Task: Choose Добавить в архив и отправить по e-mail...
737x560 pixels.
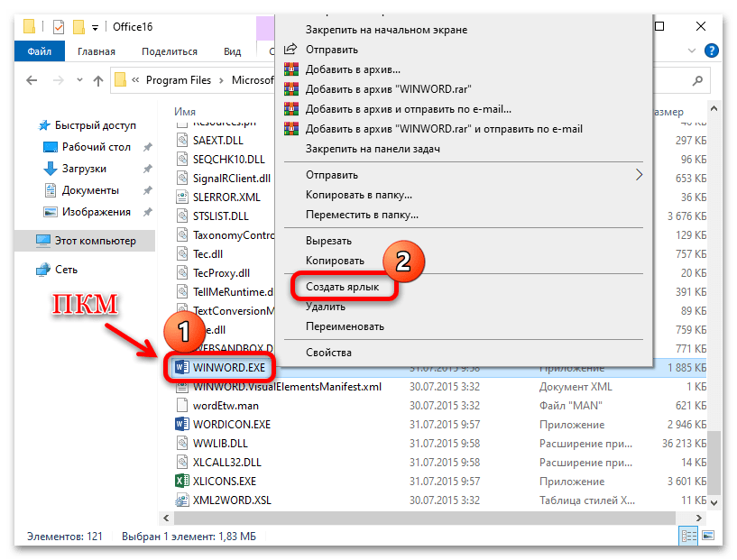Action: (x=409, y=109)
